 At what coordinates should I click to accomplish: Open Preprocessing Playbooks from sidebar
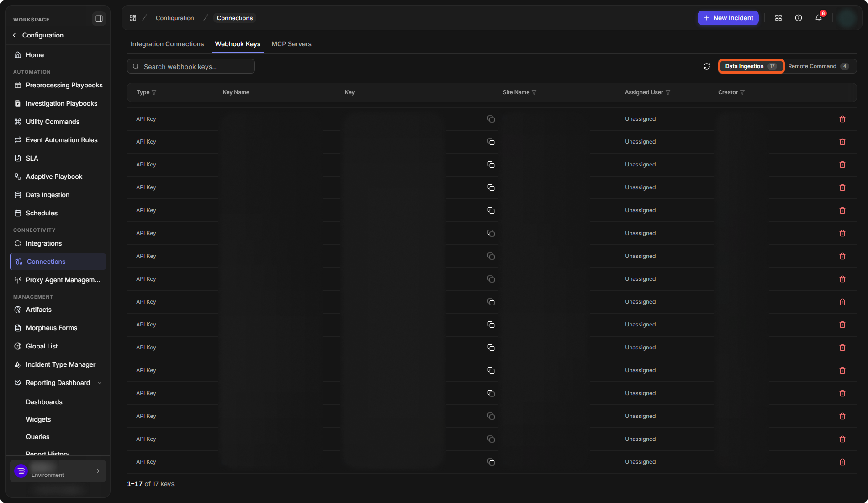(58, 85)
